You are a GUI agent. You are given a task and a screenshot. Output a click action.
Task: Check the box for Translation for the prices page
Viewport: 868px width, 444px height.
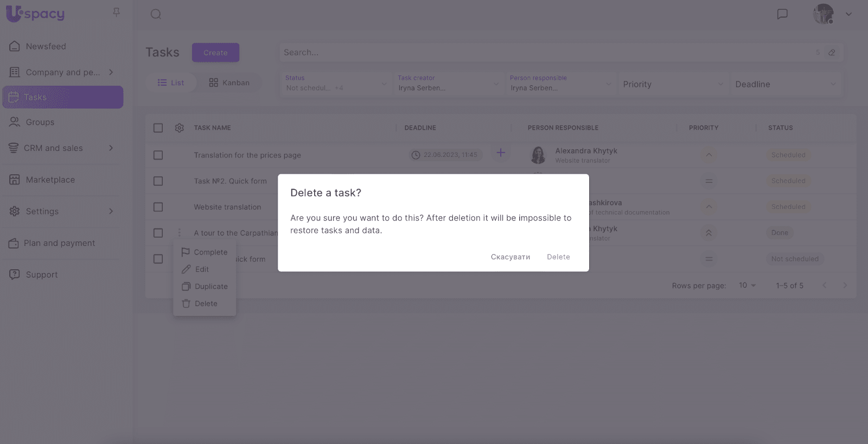click(x=158, y=155)
